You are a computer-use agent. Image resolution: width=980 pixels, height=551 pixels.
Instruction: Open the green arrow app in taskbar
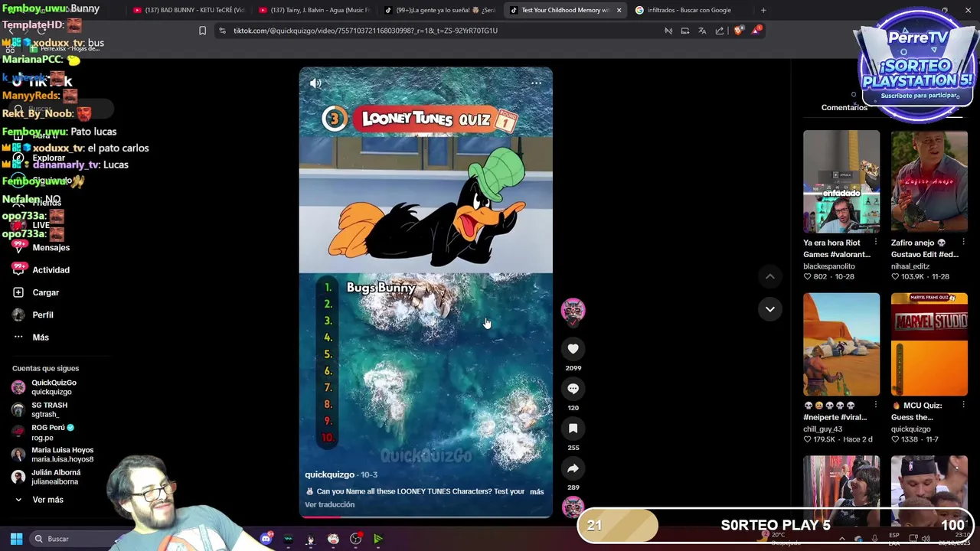tap(378, 539)
